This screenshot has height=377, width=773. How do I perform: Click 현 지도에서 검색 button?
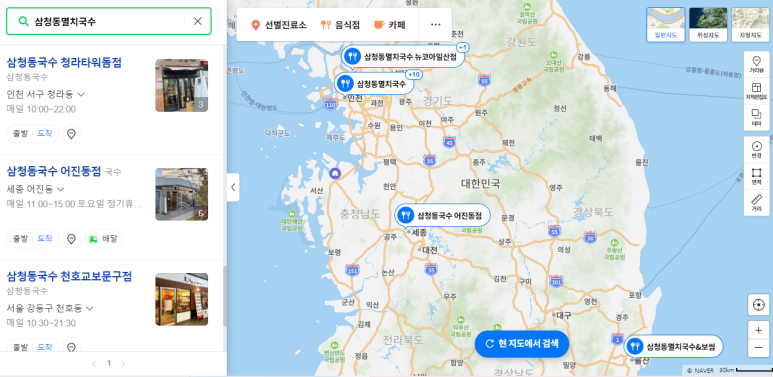522,344
